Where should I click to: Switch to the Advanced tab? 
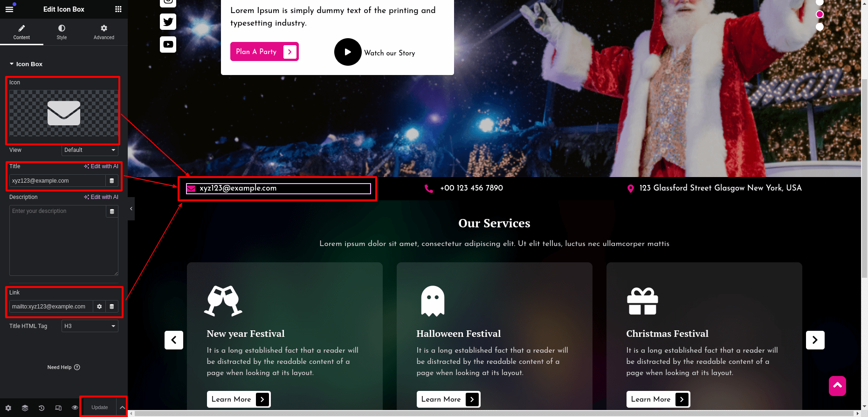(103, 32)
